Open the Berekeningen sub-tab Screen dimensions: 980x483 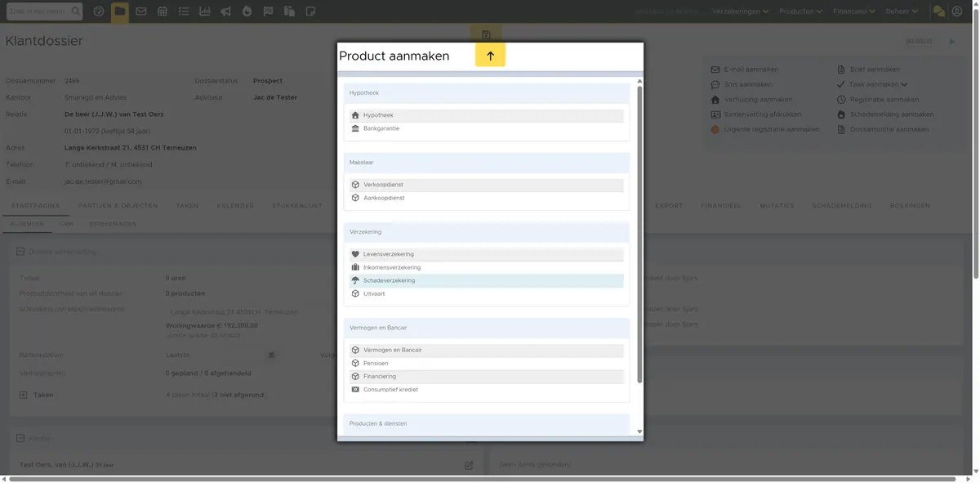pyautogui.click(x=113, y=224)
